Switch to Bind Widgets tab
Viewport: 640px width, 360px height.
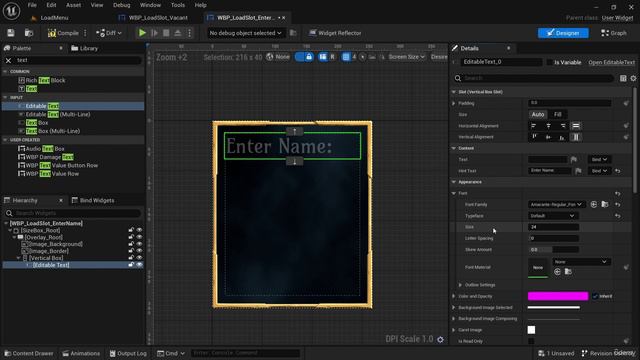pos(93,200)
